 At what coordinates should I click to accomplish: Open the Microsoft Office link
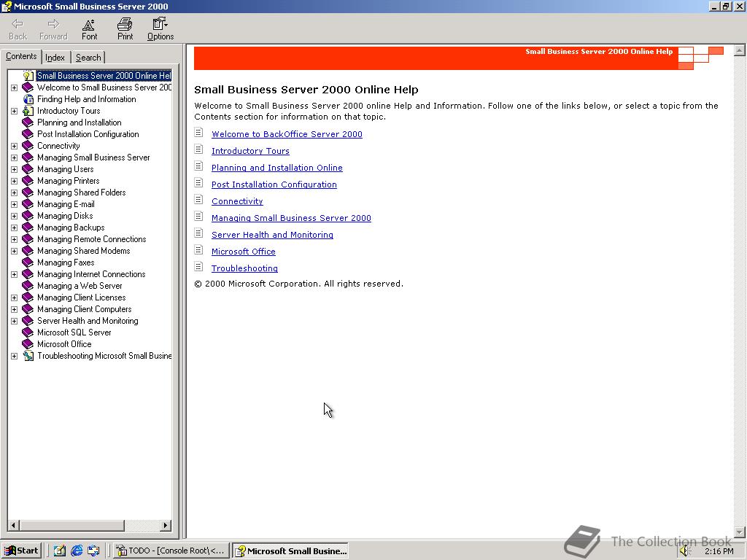[244, 252]
